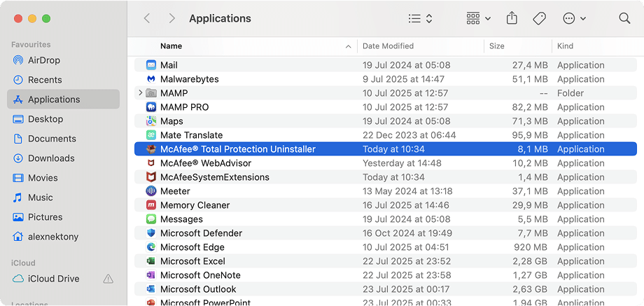
Task: Open the More actions ellipsis menu
Action: click(x=574, y=18)
